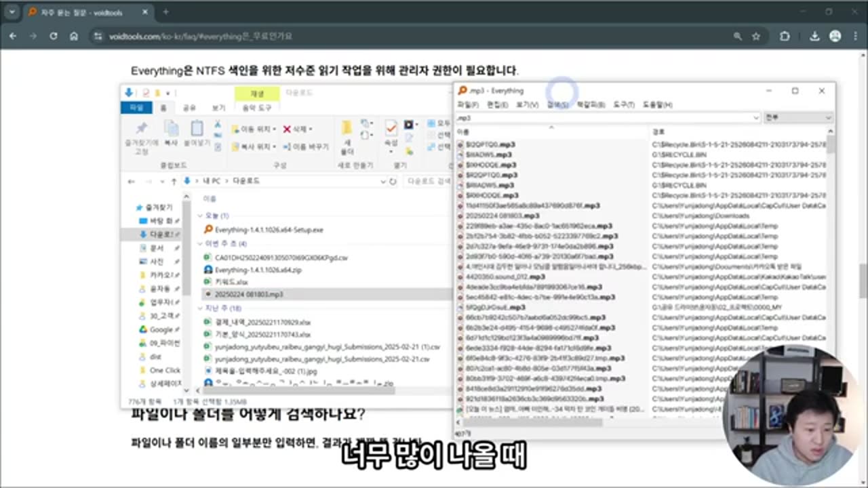Open Chrome downloads icon
The height and width of the screenshot is (488, 868).
pos(816,36)
